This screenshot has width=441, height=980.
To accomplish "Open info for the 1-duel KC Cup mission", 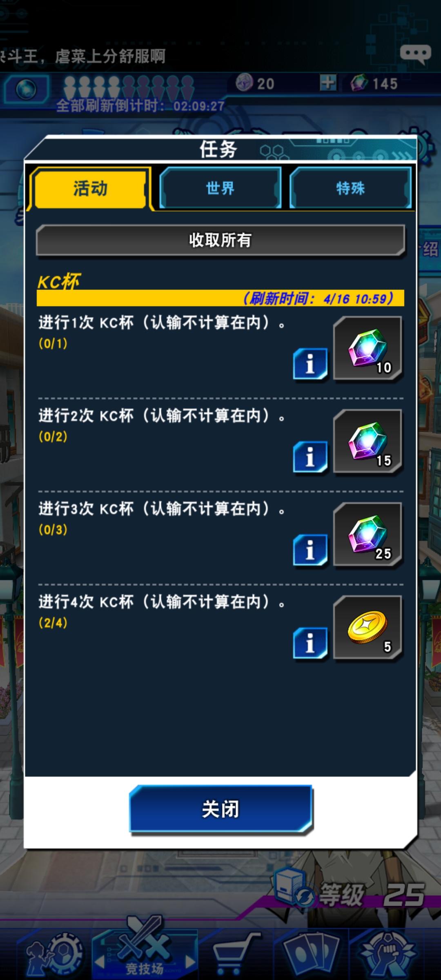I will point(310,364).
